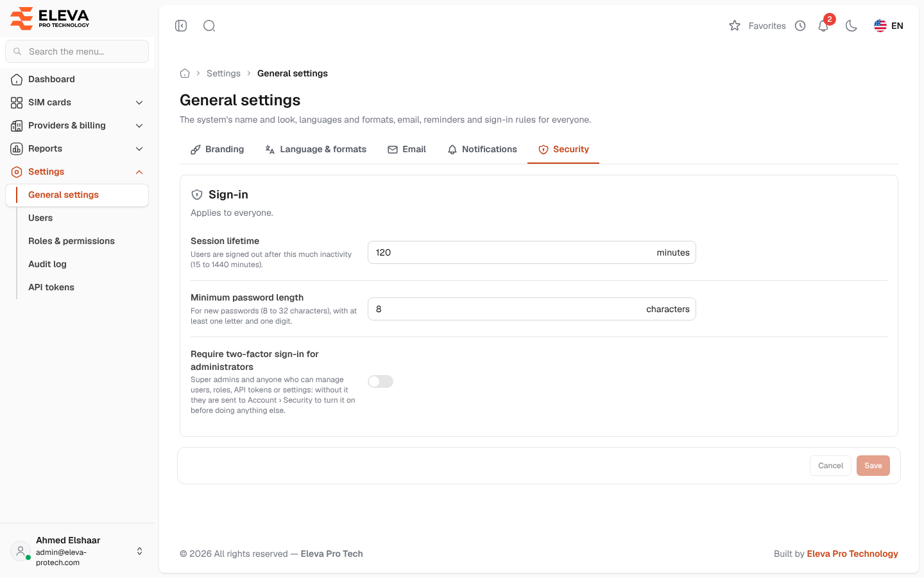The image size is (924, 578).
Task: Expand the Reports menu chevron
Action: point(139,149)
